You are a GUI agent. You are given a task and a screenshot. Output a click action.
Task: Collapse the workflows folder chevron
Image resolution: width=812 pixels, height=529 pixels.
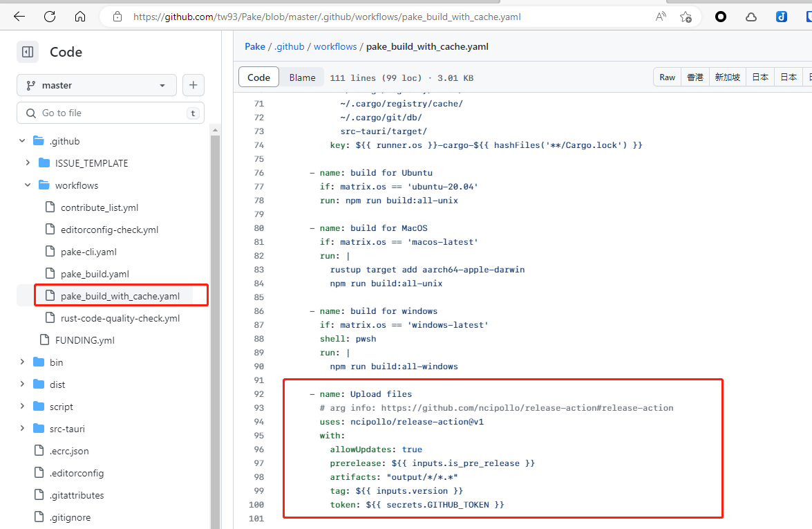pyautogui.click(x=28, y=185)
